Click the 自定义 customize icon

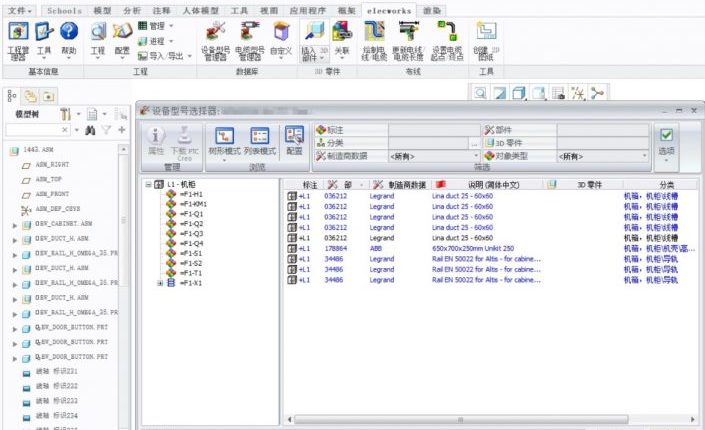point(281,31)
